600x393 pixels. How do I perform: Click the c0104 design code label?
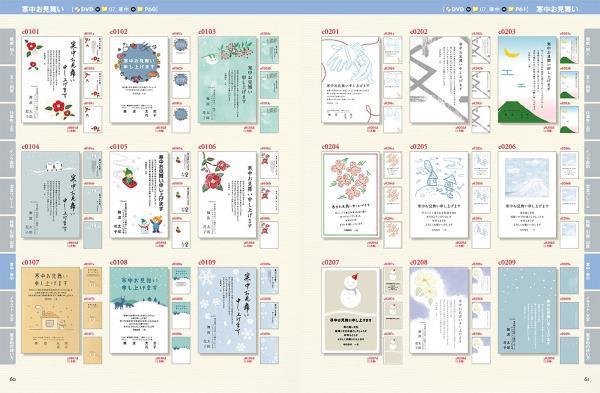(x=30, y=147)
